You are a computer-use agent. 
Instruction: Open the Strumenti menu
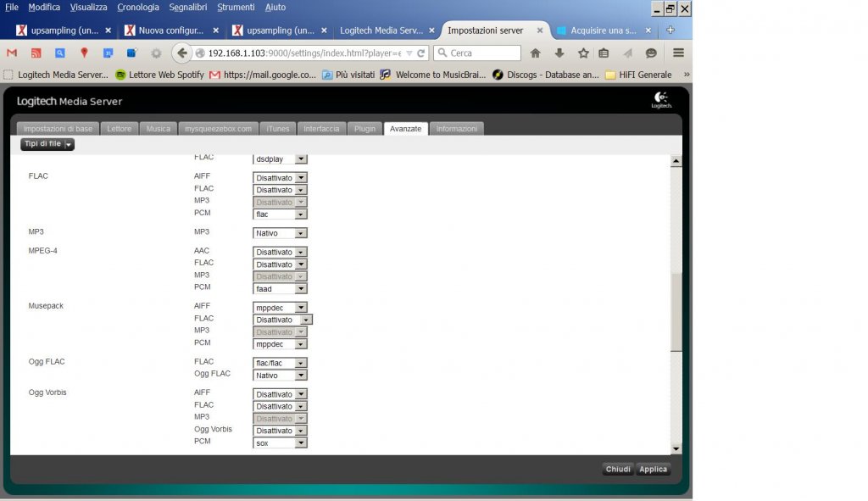[x=236, y=7]
